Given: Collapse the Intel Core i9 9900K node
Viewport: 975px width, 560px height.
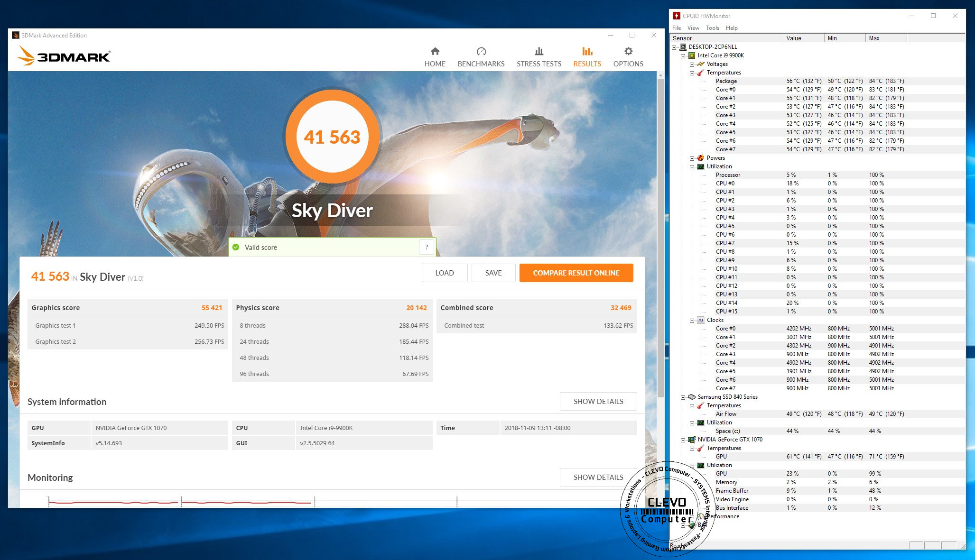Looking at the screenshot, I should 683,56.
